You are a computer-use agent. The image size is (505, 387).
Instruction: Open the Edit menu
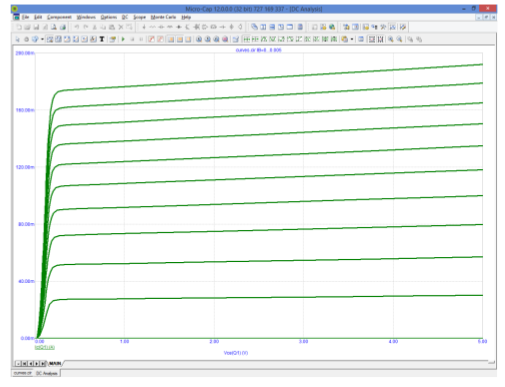38,17
